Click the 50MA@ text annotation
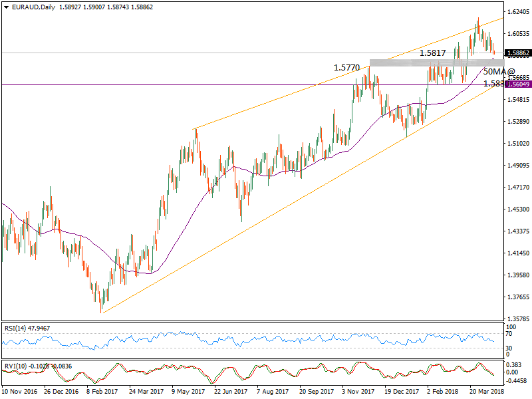The height and width of the screenshot is (399, 532). pyautogui.click(x=499, y=72)
